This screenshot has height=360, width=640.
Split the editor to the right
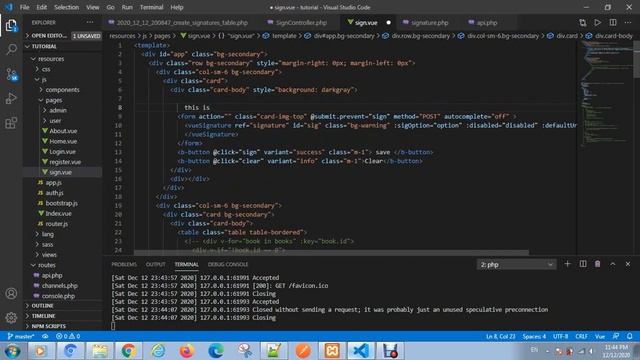point(613,22)
